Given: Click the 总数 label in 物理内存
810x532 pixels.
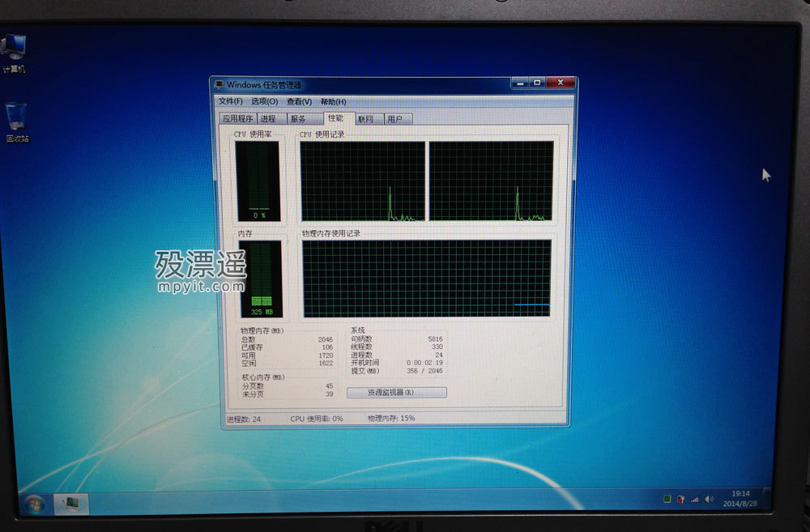Looking at the screenshot, I should (x=248, y=340).
